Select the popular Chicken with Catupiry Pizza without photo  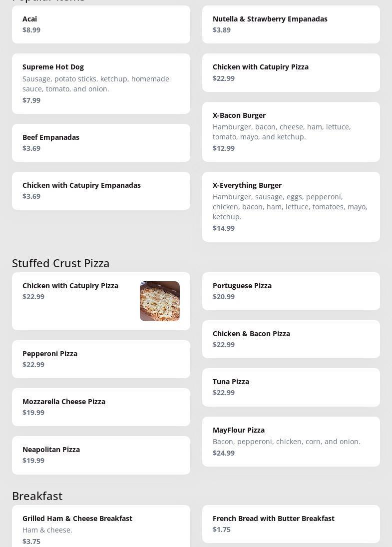(x=291, y=72)
